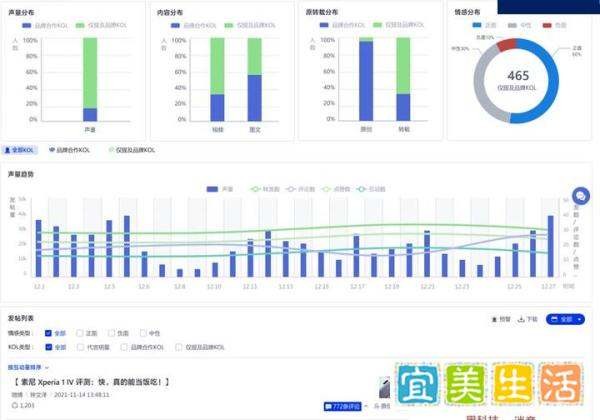This screenshot has height=420, width=600.
Task: Switch to the 品牌合作KOL tab
Action: 71,150
